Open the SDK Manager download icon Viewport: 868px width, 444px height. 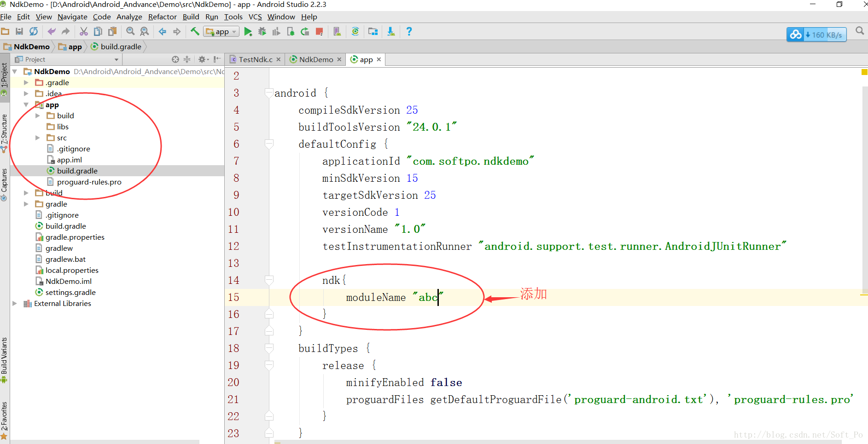[390, 32]
